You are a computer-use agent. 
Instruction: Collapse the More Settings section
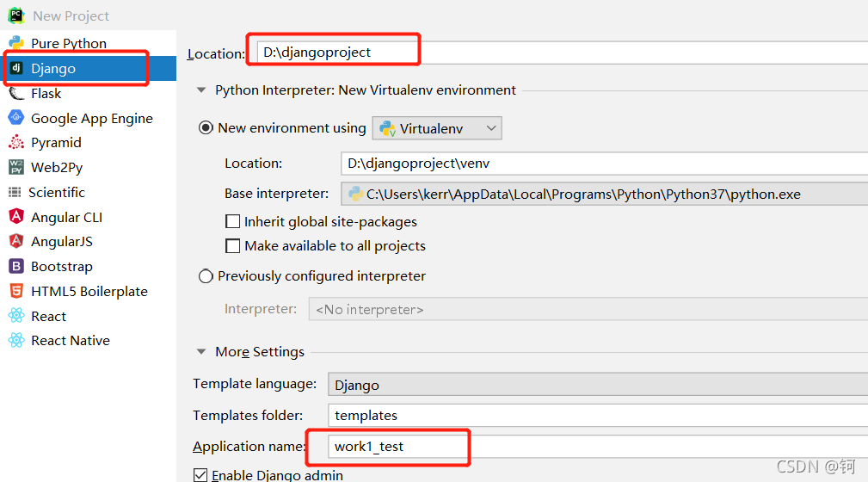(x=201, y=351)
